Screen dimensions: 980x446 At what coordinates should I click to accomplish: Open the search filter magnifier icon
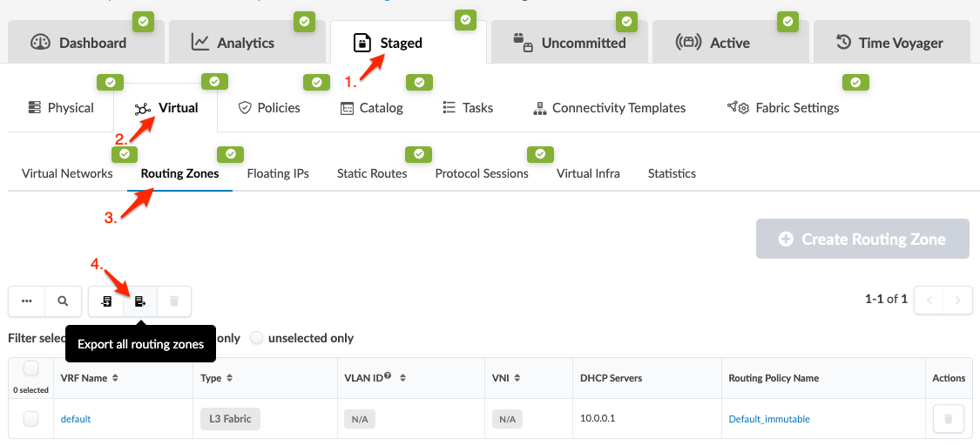63,301
